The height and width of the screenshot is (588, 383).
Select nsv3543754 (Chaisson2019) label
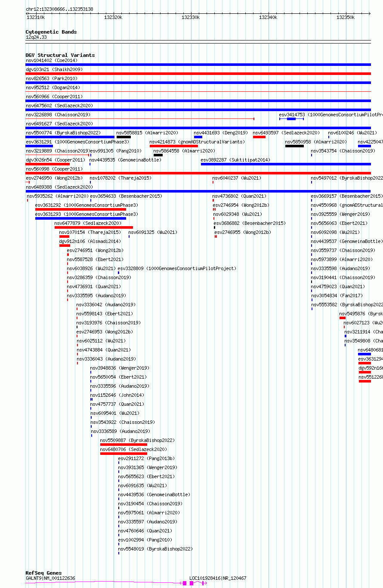coord(343,151)
